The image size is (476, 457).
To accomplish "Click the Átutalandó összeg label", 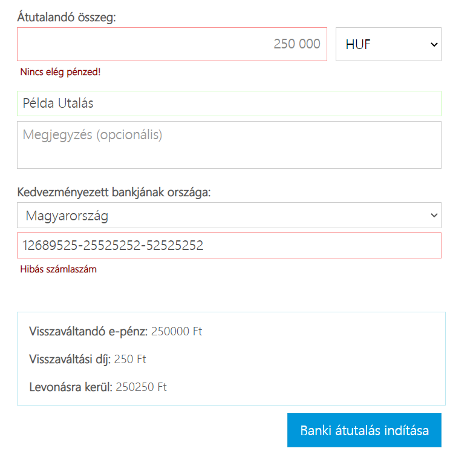I will (x=67, y=17).
